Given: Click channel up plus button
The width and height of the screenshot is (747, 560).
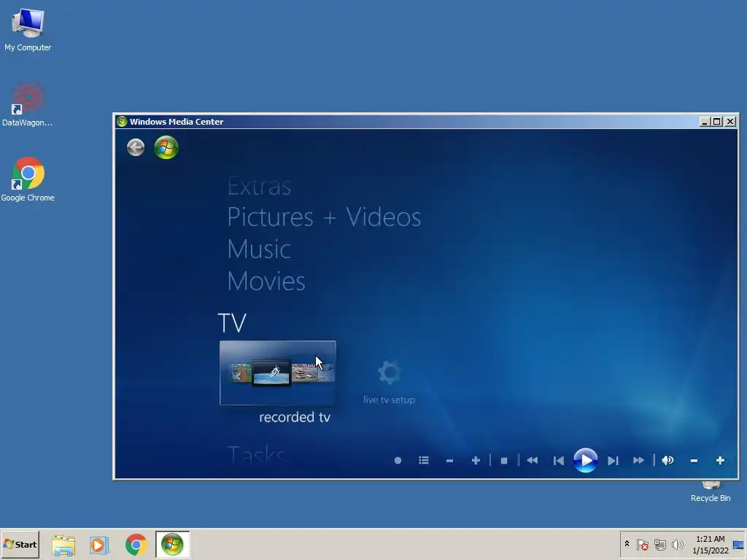Looking at the screenshot, I should pos(476,461).
